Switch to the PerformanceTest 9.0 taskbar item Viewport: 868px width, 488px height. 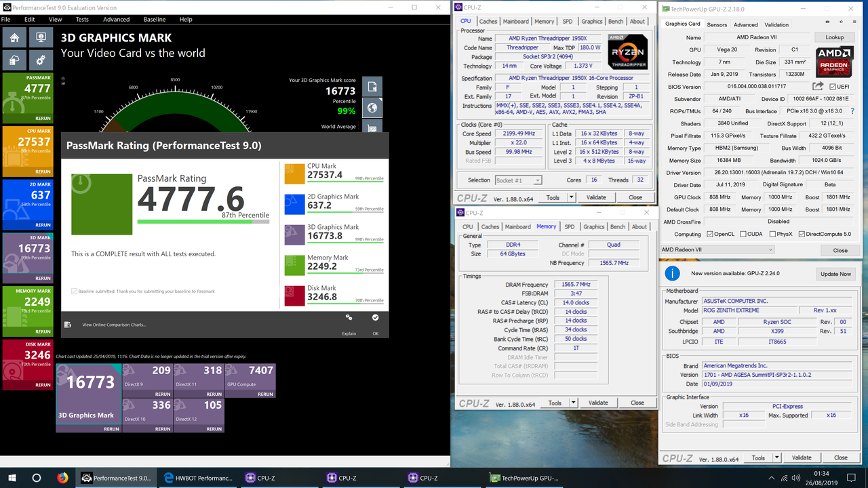tap(116, 478)
